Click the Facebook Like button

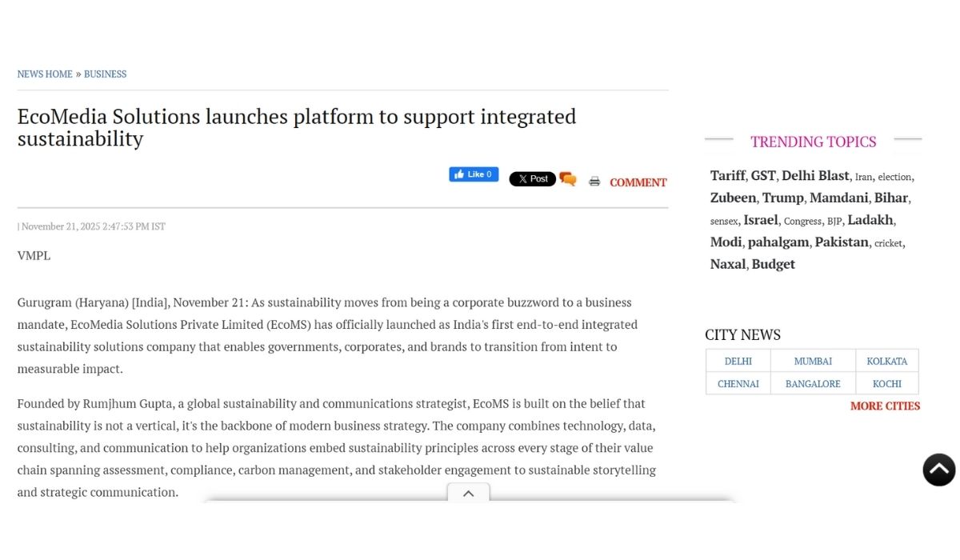pos(474,174)
